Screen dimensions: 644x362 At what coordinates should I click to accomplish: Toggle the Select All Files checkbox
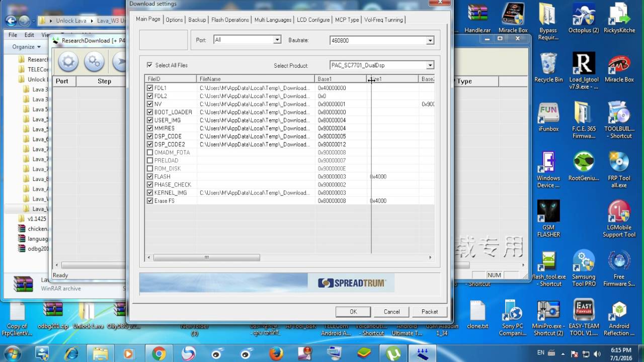[149, 65]
